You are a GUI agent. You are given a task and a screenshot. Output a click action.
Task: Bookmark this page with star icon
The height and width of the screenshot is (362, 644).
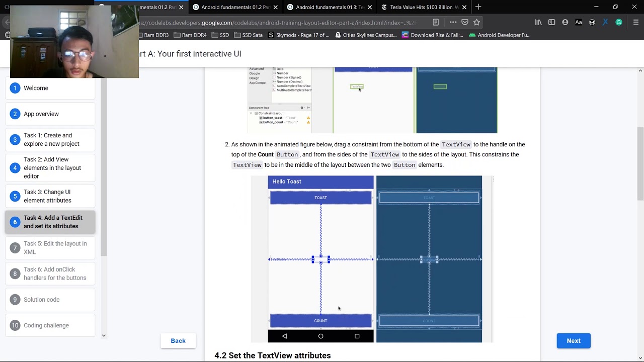click(476, 22)
